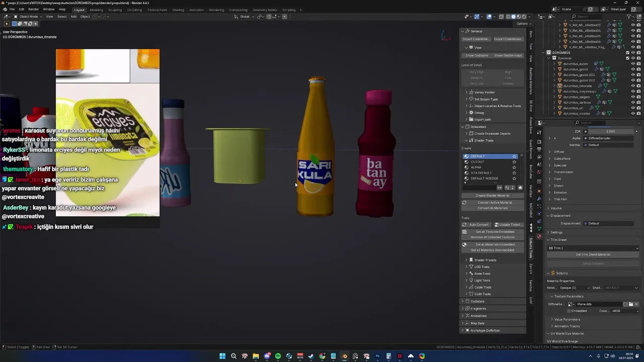Toggle X-Ray in the viewport header
The image size is (644, 362).
[501, 17]
